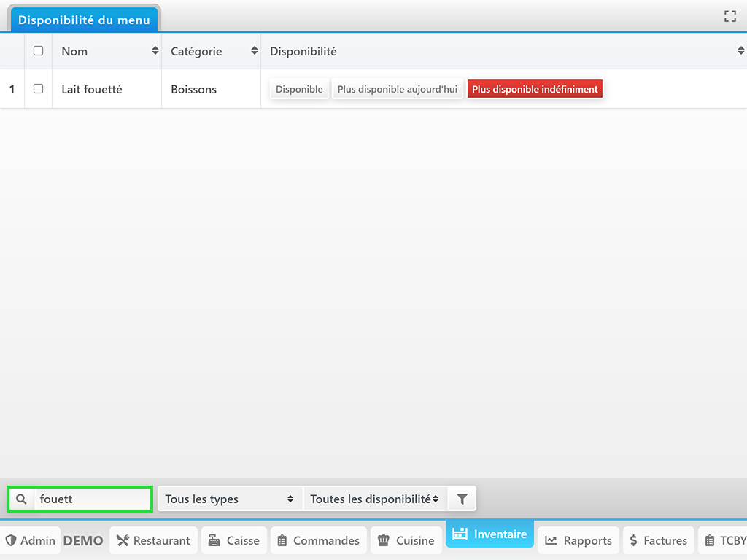Focus the search field containing fouett
This screenshot has width=747, height=560.
click(x=92, y=499)
